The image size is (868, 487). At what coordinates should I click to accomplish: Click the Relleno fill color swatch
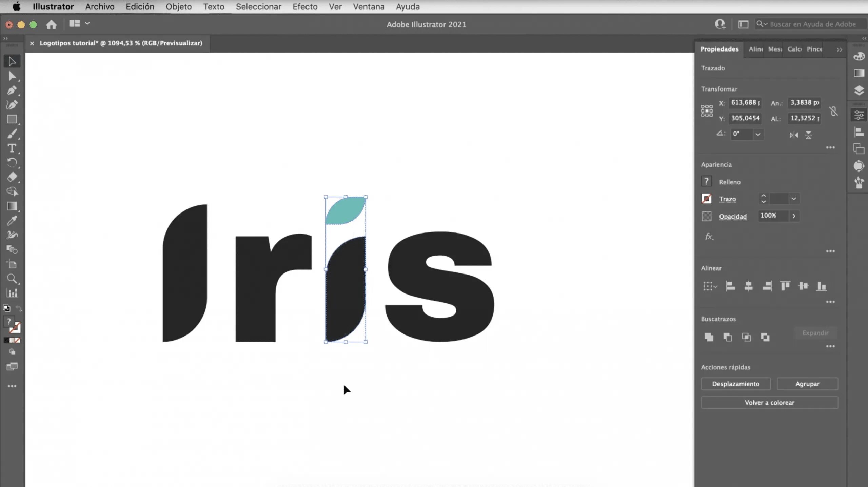[x=706, y=182]
